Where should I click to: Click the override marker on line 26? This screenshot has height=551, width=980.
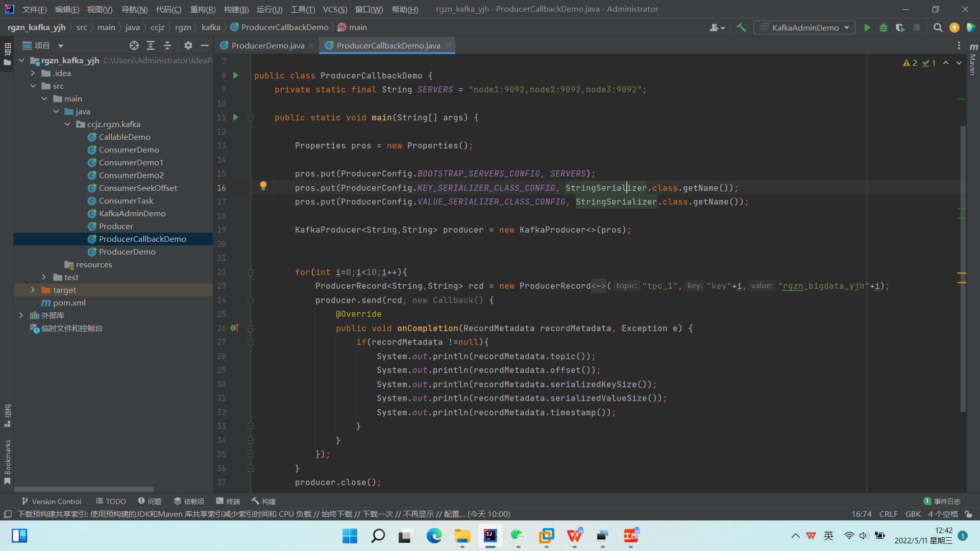234,328
